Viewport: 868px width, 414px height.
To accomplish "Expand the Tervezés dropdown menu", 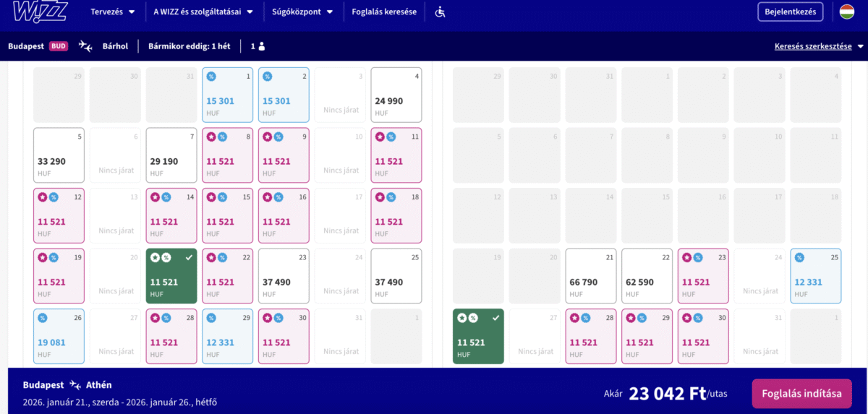I will [x=112, y=12].
